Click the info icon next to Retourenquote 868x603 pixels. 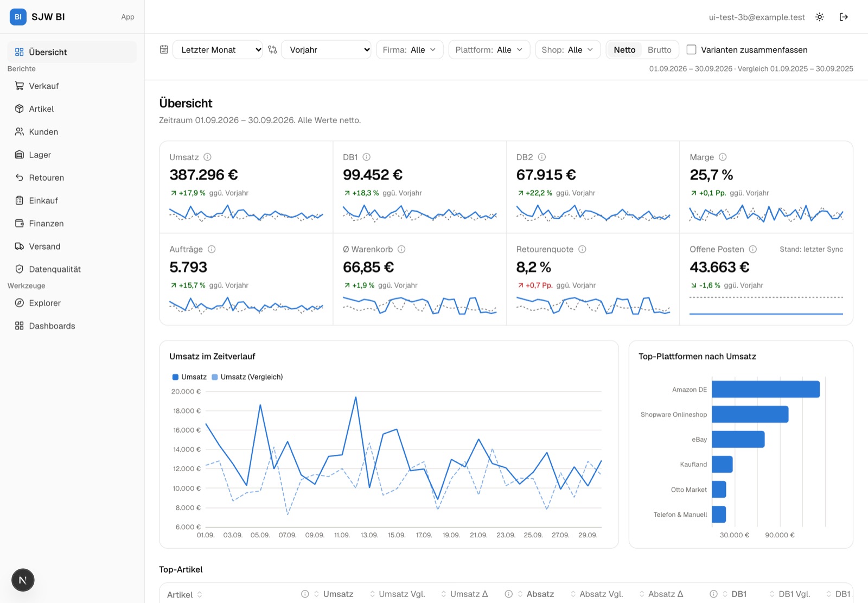(x=582, y=249)
